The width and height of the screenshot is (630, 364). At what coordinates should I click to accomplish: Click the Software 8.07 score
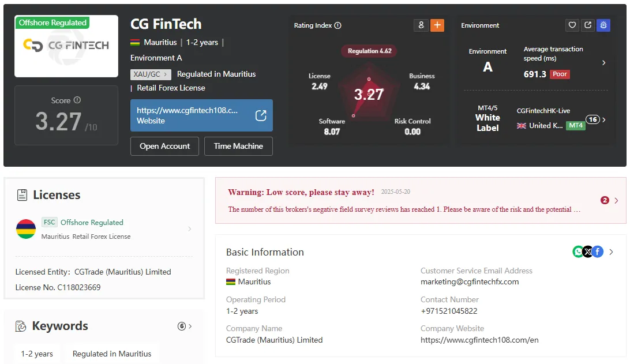point(332,127)
